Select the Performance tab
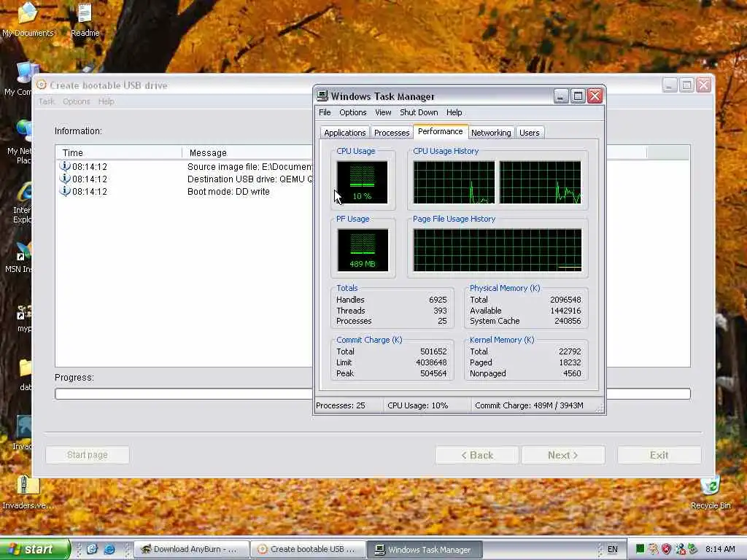747x560 pixels. [440, 131]
